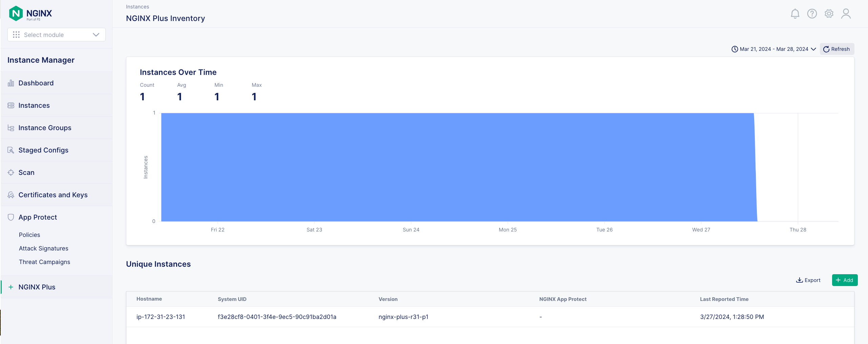This screenshot has height=344, width=868.
Task: Click the Refresh button
Action: pos(836,49)
